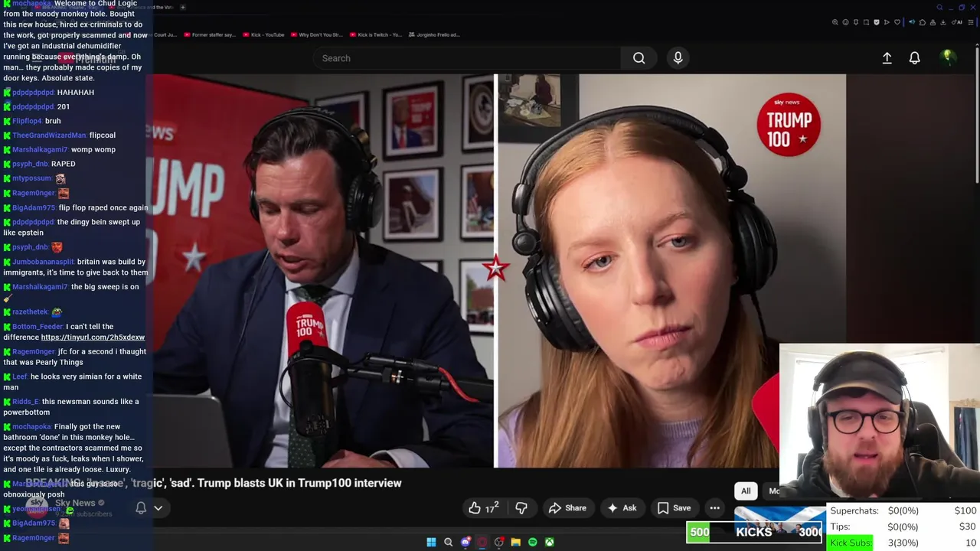Open the YouTube upload/create icon
This screenshot has width=980, height=551.
[887, 58]
